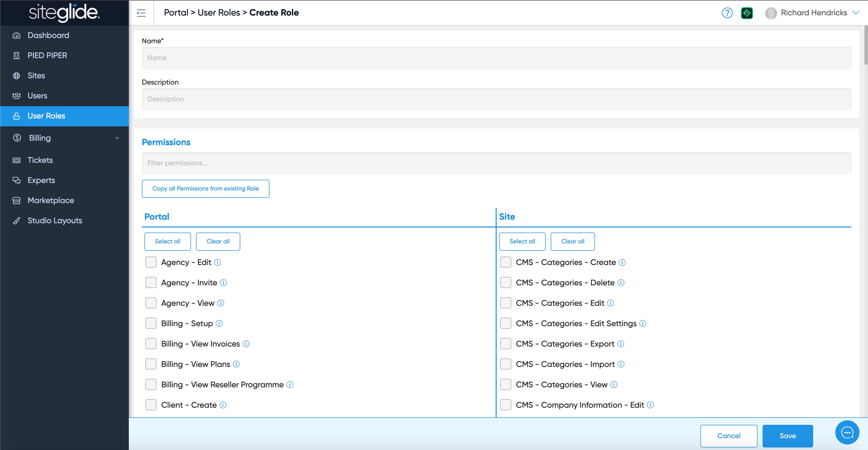Click Copy all Permissions from existing Role
Screen dimensions: 868x450
(x=206, y=189)
